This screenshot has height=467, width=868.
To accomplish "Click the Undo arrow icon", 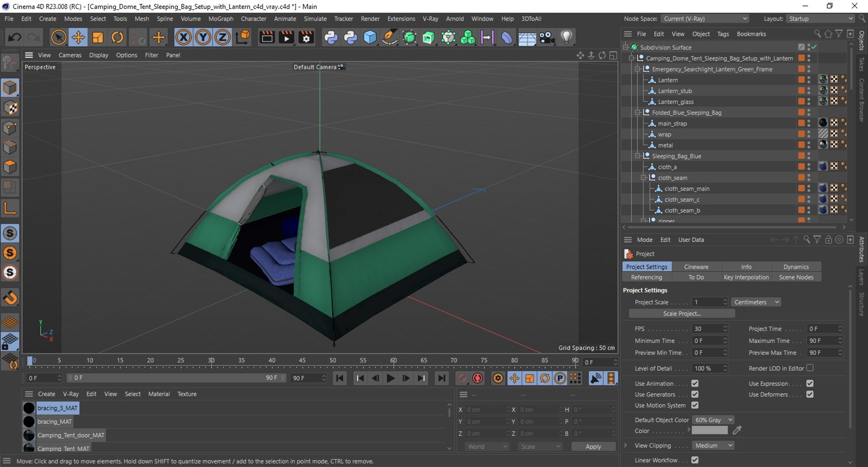I will pyautogui.click(x=14, y=38).
